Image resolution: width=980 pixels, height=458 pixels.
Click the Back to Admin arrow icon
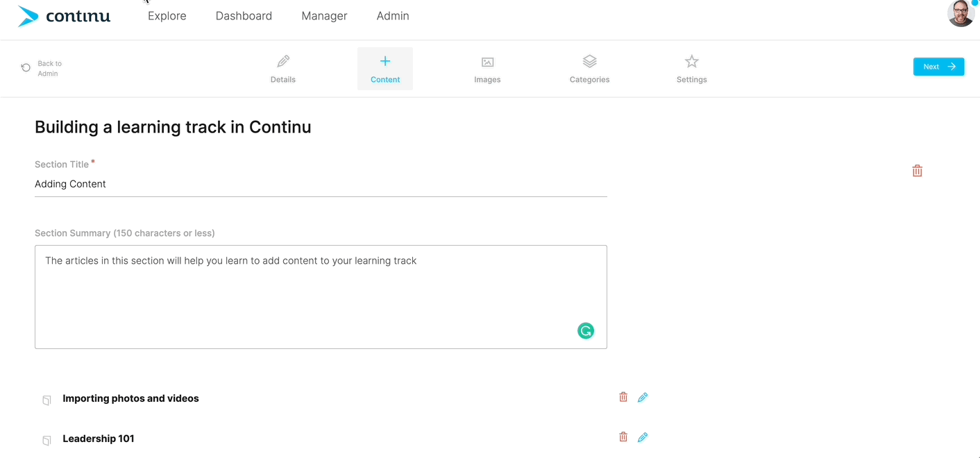tap(26, 68)
